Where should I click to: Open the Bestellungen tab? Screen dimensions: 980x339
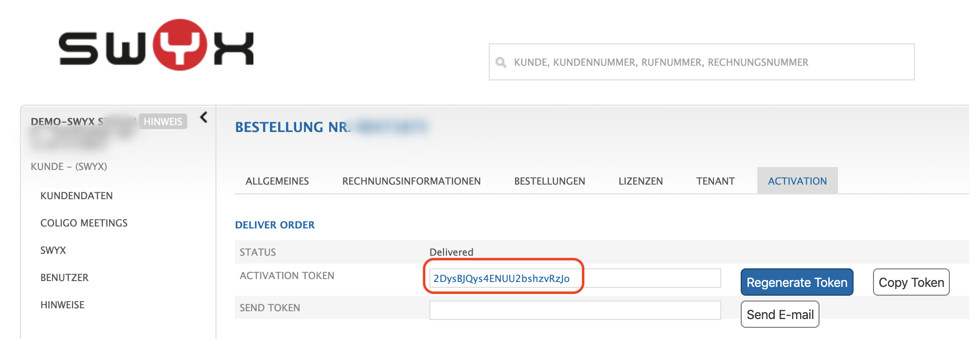coord(550,181)
